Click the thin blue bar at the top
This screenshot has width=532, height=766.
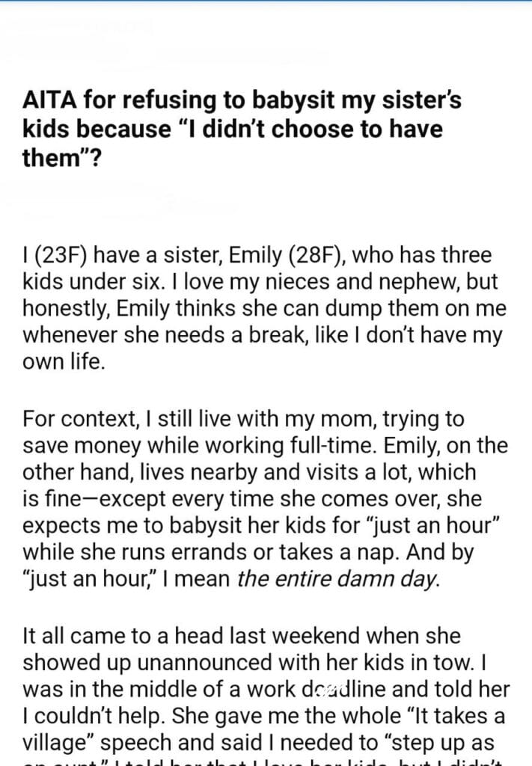[266, 1]
